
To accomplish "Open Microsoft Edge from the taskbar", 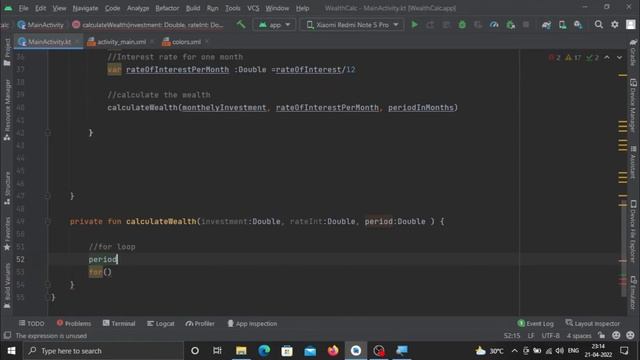I will 264,351.
